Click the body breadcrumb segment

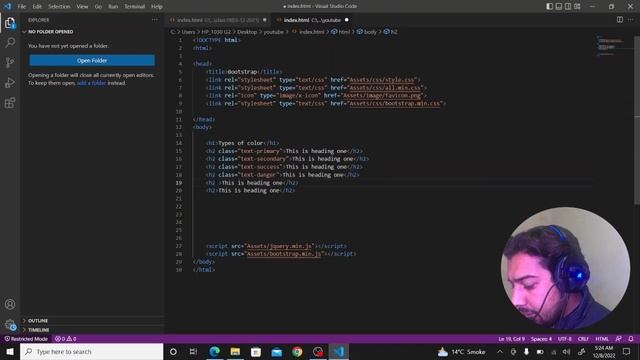[x=367, y=32]
